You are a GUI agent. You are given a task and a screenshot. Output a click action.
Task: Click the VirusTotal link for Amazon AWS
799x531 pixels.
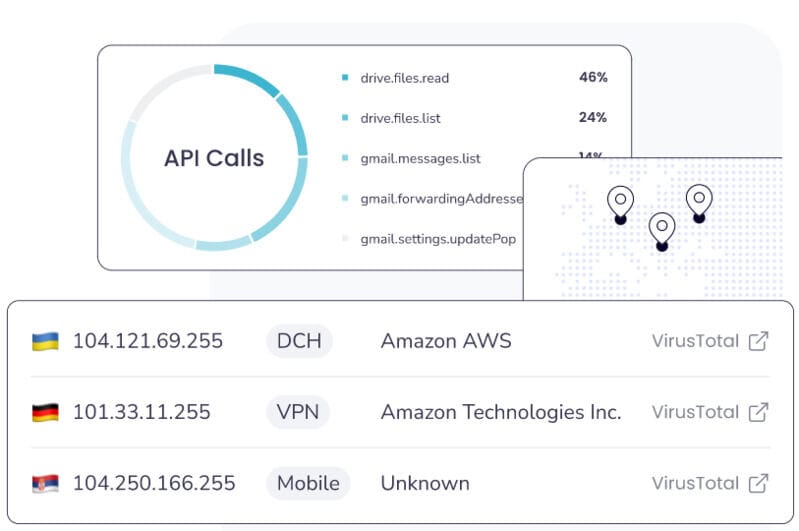[695, 341]
